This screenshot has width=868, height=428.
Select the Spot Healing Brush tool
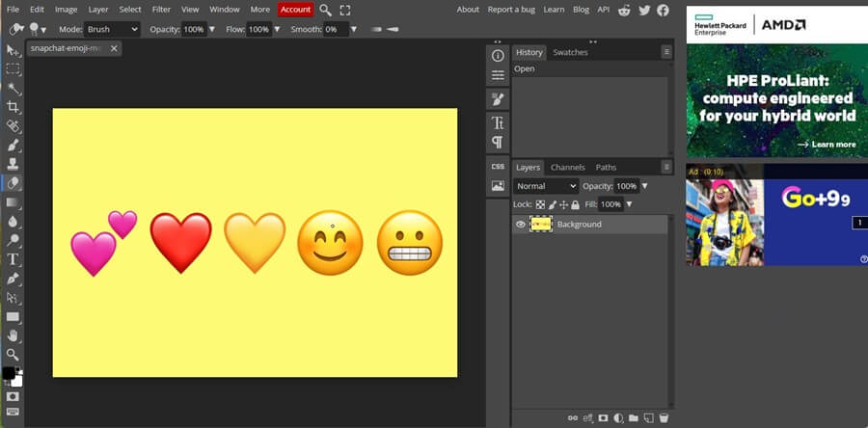point(13,126)
